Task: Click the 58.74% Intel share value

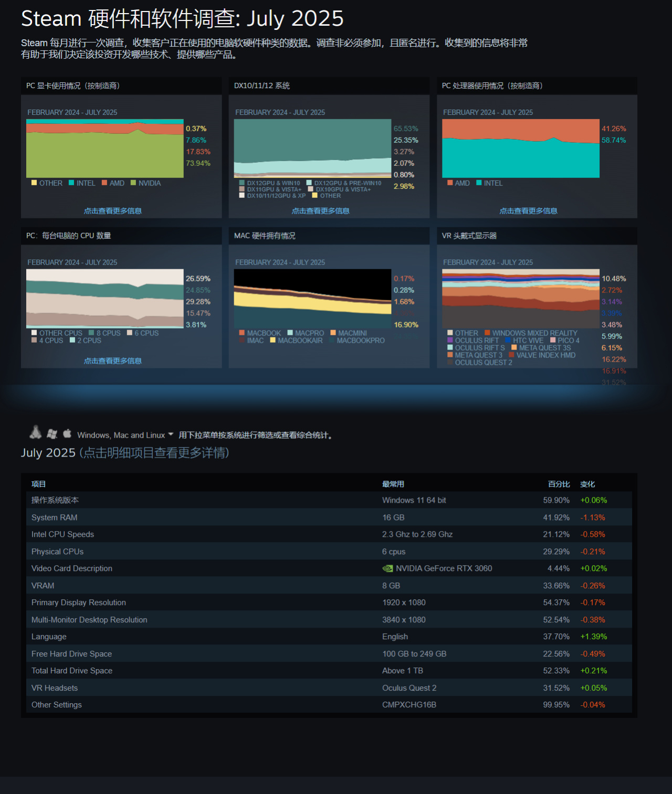Action: coord(614,140)
